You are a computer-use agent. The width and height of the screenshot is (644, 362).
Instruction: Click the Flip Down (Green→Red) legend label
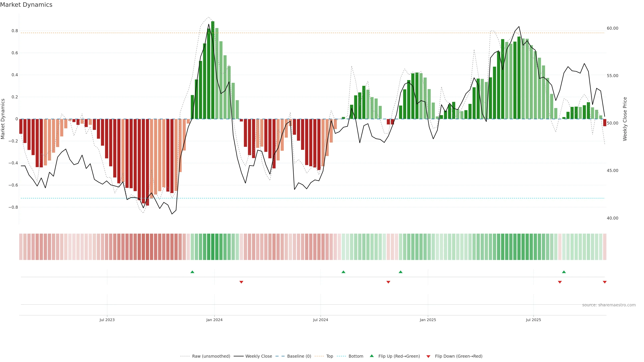(x=459, y=356)
